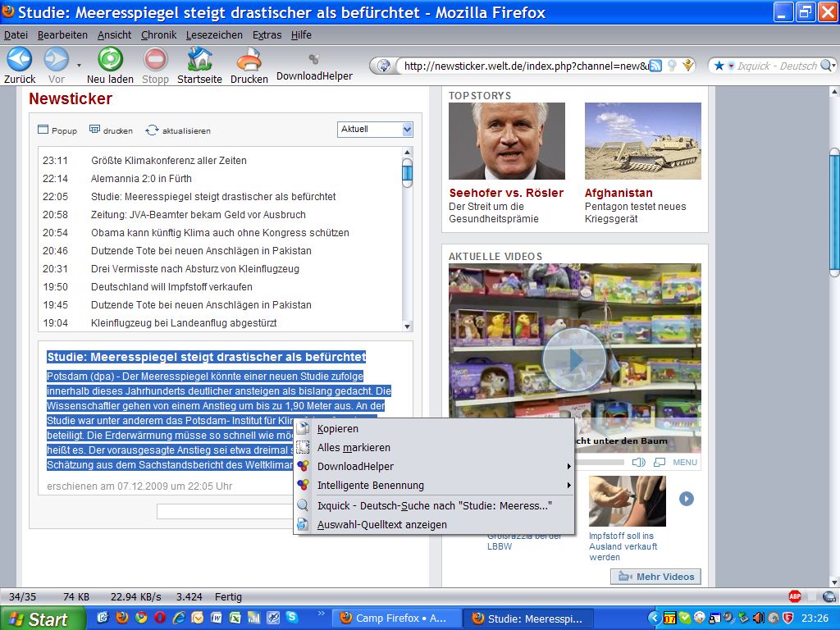Viewport: 840px width, 630px height.
Task: Open the Lesezeichen menu
Action: pos(214,34)
